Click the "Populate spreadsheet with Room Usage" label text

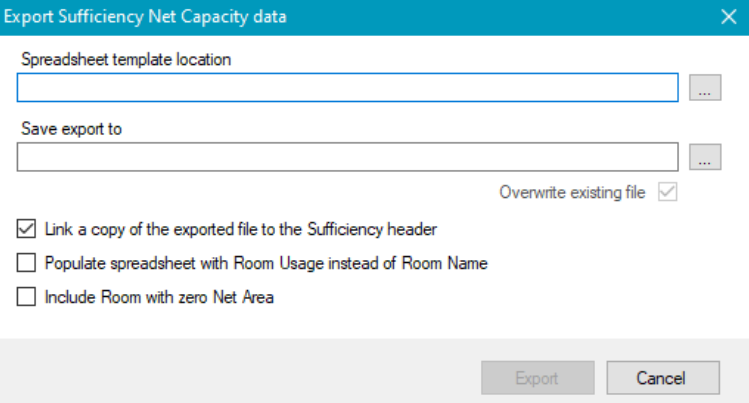pos(266,263)
